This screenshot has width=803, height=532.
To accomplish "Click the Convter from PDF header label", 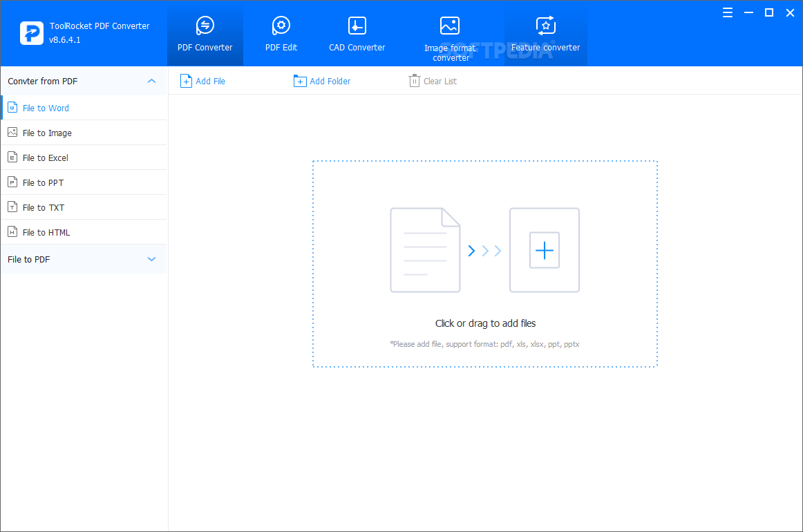I will pyautogui.click(x=43, y=81).
